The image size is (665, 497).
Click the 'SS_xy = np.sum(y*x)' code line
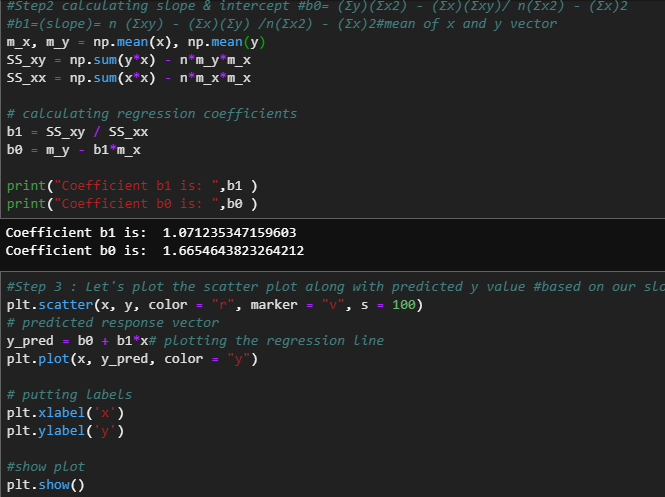click(x=129, y=60)
